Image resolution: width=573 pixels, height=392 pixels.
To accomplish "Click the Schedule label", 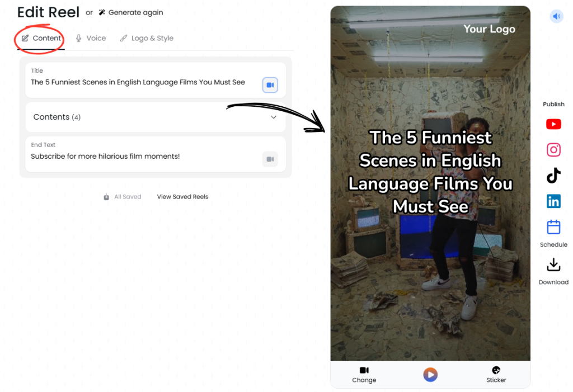I will point(553,244).
